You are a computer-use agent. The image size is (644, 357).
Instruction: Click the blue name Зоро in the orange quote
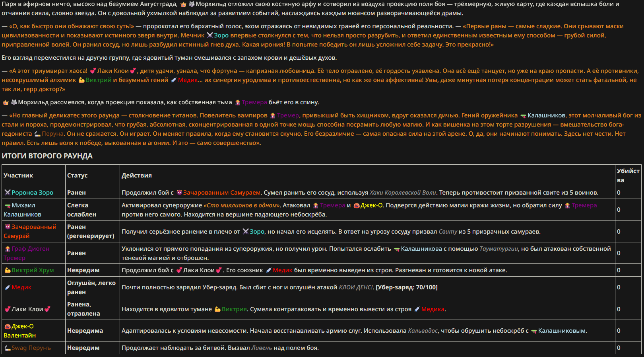[221, 35]
